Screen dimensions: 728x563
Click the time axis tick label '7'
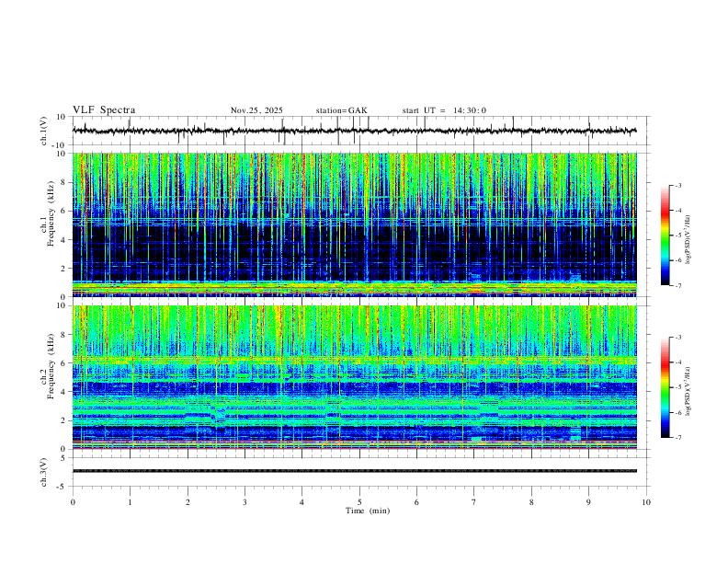(x=474, y=502)
